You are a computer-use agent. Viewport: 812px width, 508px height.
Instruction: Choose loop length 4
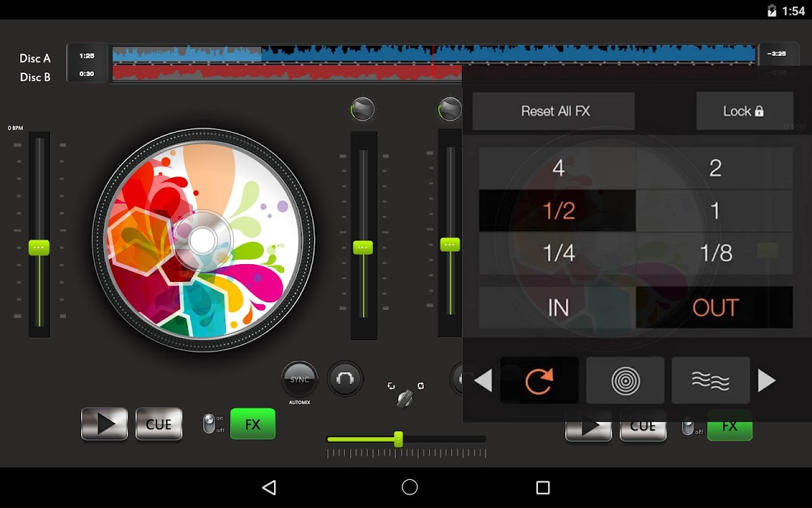pos(558,168)
